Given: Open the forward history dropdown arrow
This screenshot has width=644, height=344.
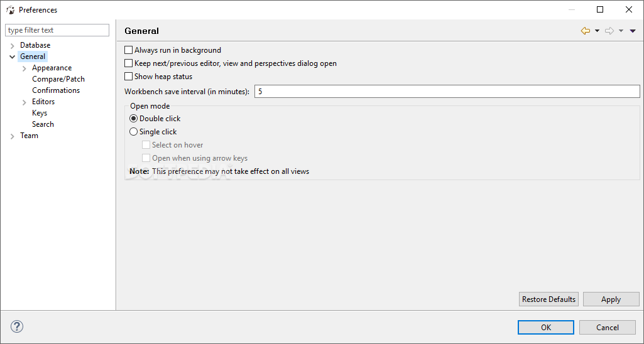Looking at the screenshot, I should [621, 31].
